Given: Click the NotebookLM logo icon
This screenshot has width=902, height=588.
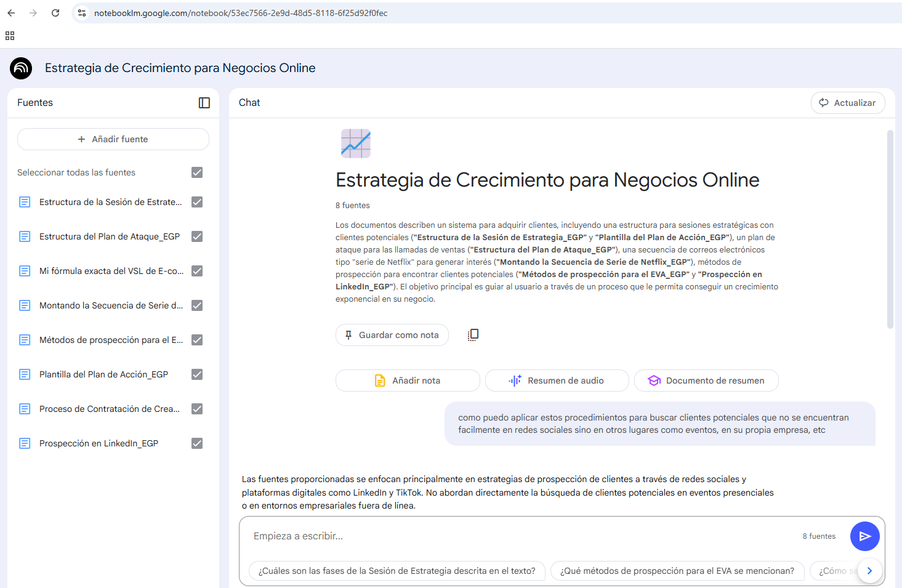Looking at the screenshot, I should pos(21,68).
